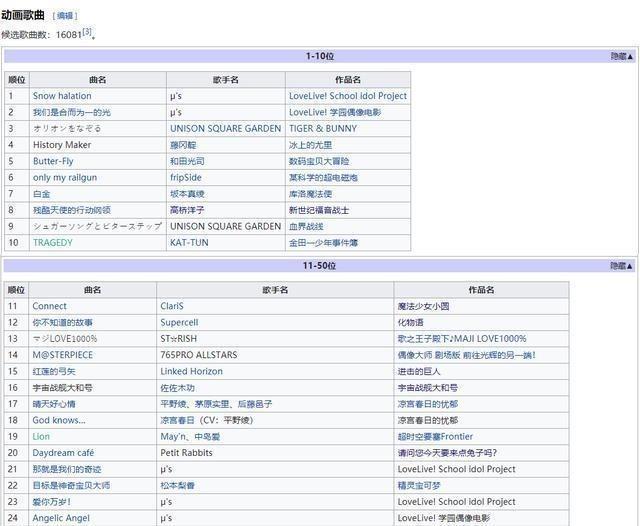Open 和田光司 singer link
This screenshot has height=526, width=640.
[187, 161]
